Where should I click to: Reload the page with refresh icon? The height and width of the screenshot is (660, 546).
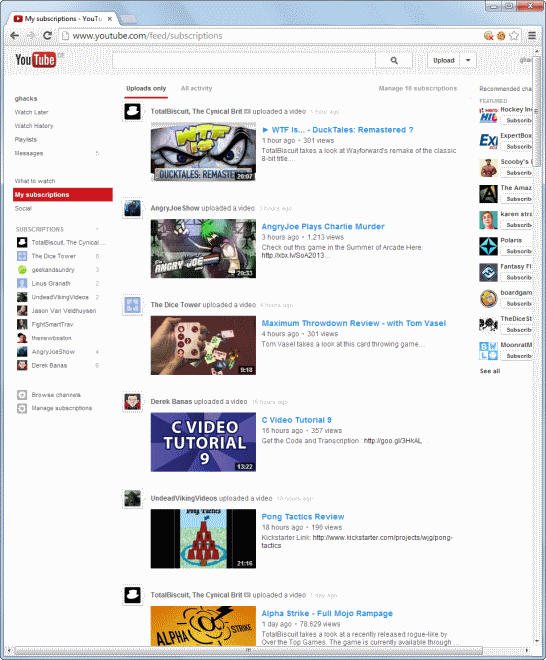[48, 36]
